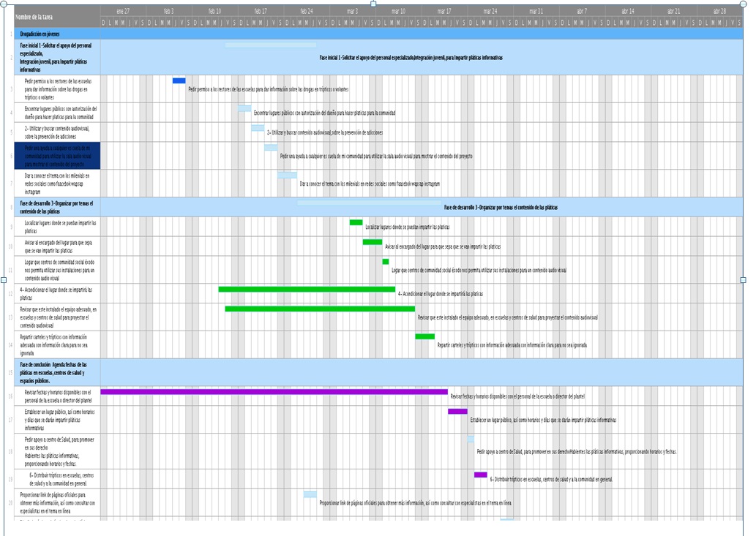This screenshot has height=536, width=756.
Task: Select task cell 'Fase inicial 1-Solicitar el apoyo del personal'
Action: tap(57, 57)
